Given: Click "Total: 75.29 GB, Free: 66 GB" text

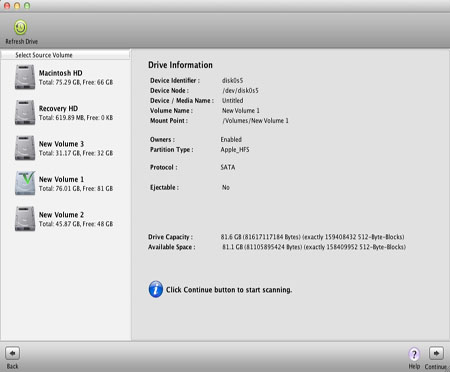Looking at the screenshot, I should click(76, 82).
